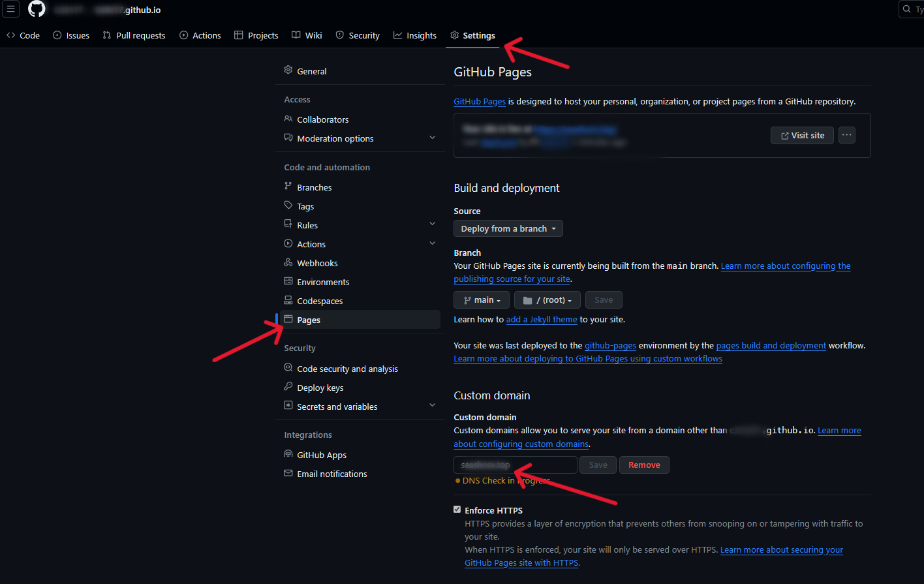Image resolution: width=924 pixels, height=584 pixels.
Task: Open the / (root) folder dropdown
Action: pos(547,300)
